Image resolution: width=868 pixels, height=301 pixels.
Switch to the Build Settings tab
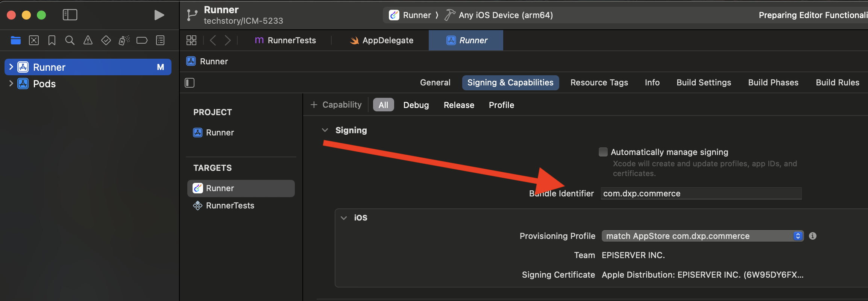click(704, 82)
